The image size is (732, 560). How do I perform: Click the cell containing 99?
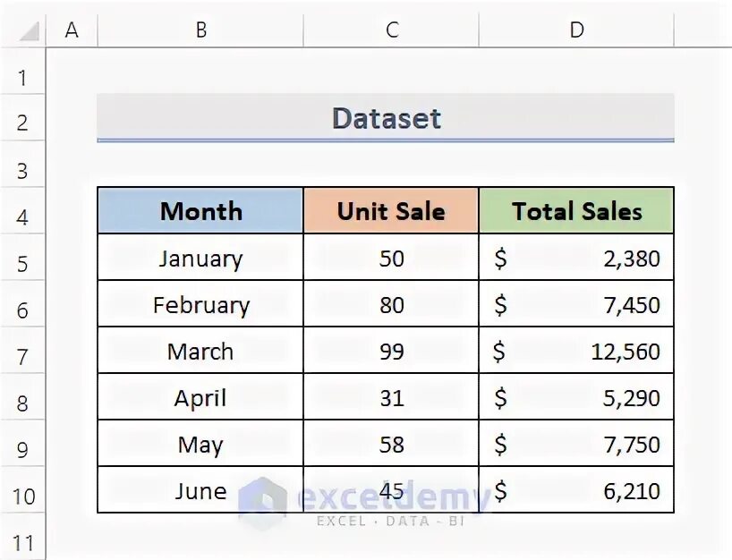391,352
